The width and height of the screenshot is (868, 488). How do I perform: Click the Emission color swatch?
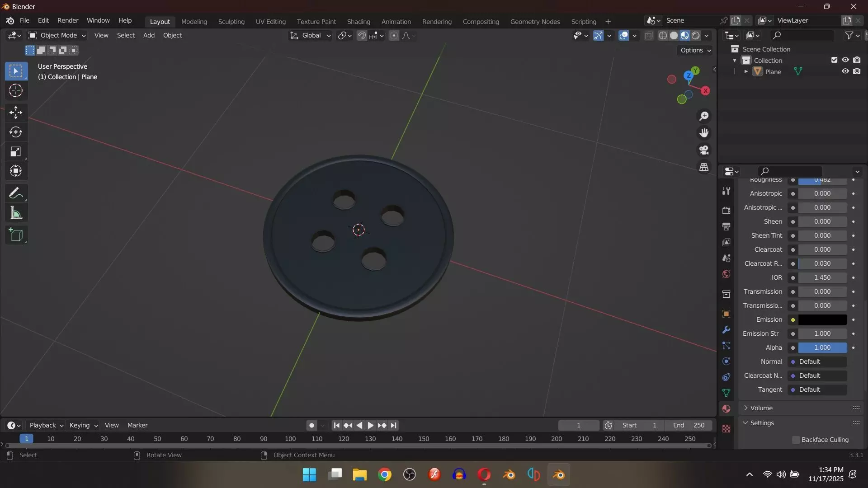822,319
